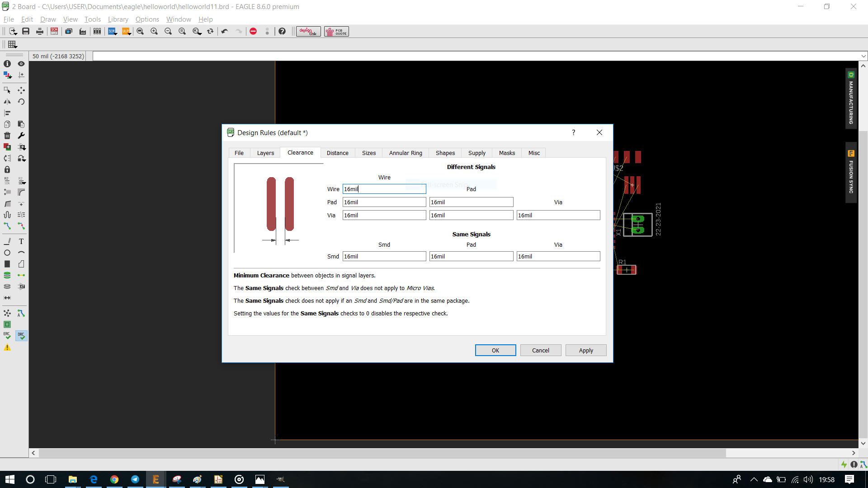
Task: Switch to the Clearance tab
Action: pyautogui.click(x=300, y=153)
